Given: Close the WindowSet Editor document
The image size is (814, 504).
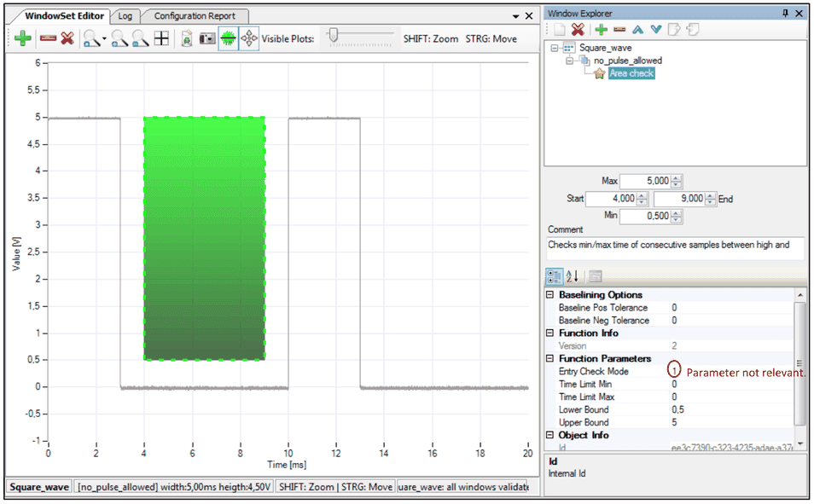Looking at the screenshot, I should pos(529,16).
